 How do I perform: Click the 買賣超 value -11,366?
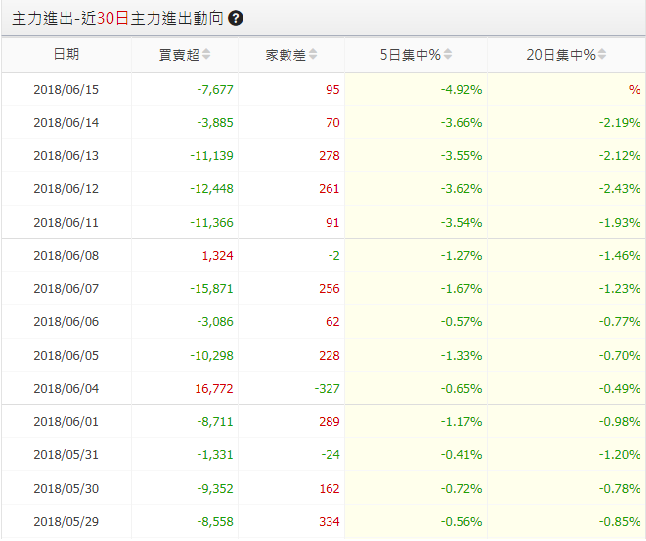coord(212,222)
